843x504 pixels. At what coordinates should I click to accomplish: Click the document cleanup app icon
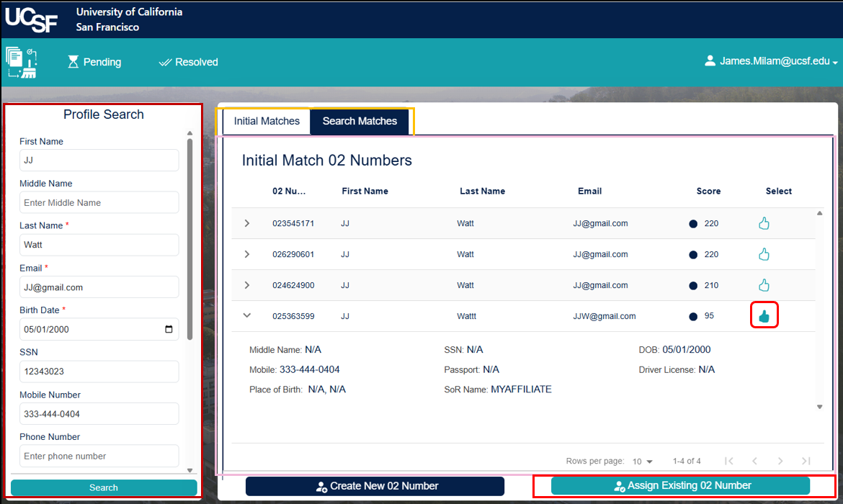22,62
